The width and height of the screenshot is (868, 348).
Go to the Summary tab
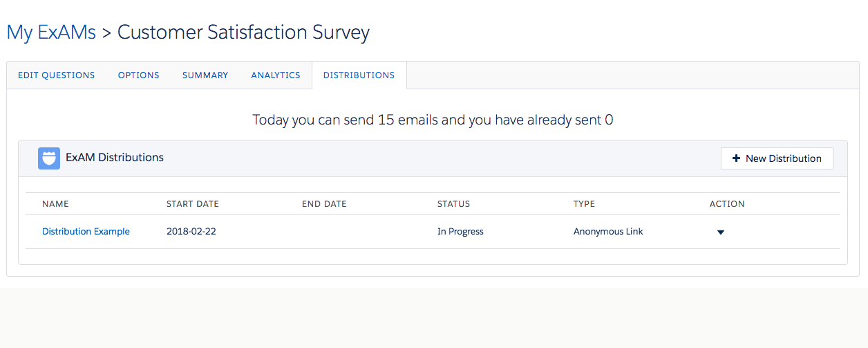pos(205,75)
